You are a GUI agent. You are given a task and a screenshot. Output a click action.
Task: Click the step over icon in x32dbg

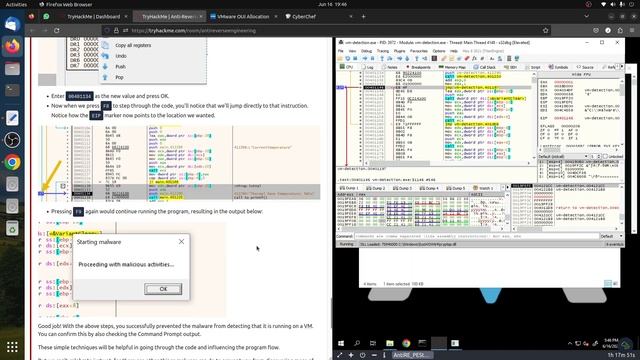pyautogui.click(x=389, y=58)
